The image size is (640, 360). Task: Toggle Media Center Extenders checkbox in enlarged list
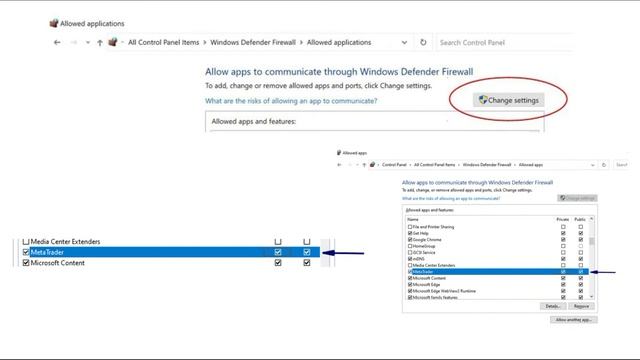(x=26, y=242)
